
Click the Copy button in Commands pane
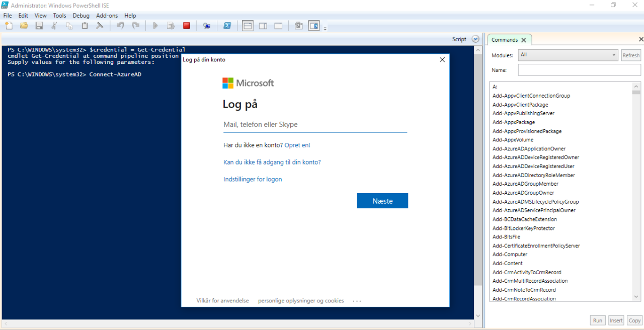pos(634,320)
